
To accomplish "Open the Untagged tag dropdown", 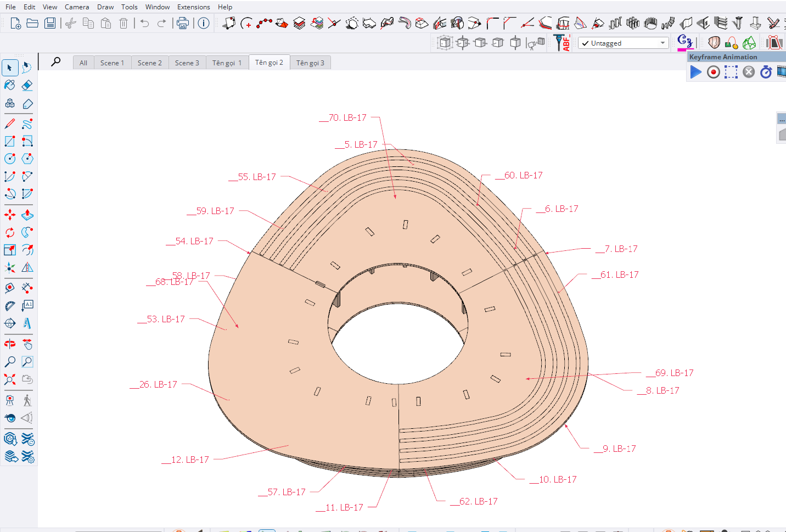I will (624, 43).
